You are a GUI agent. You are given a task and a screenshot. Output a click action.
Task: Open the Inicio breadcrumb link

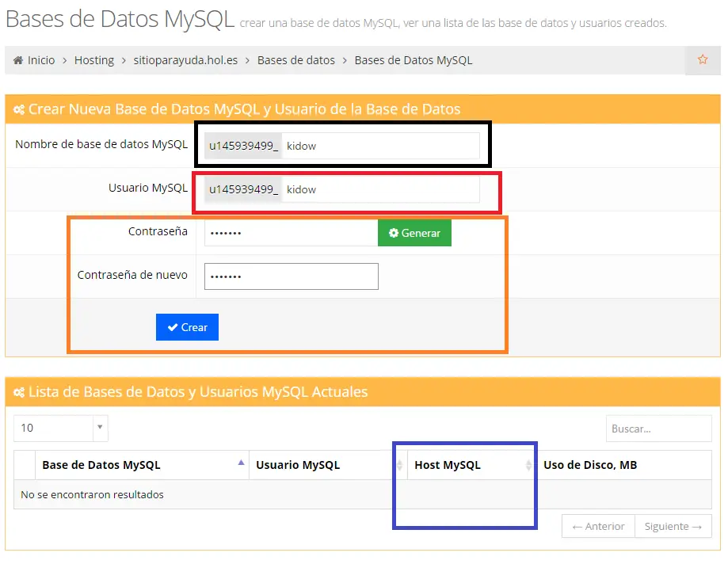41,60
